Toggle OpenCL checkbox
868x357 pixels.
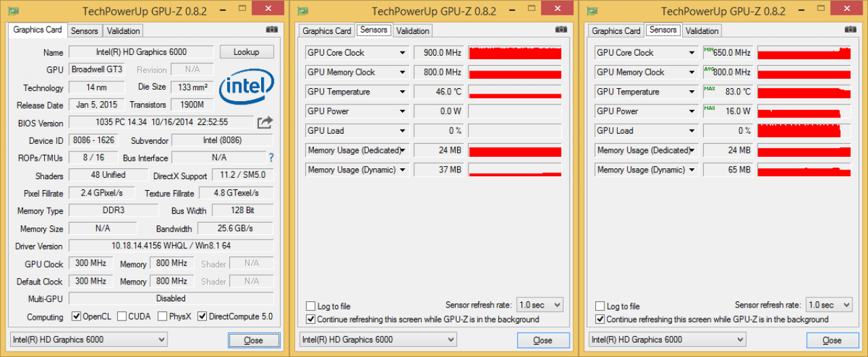[77, 316]
